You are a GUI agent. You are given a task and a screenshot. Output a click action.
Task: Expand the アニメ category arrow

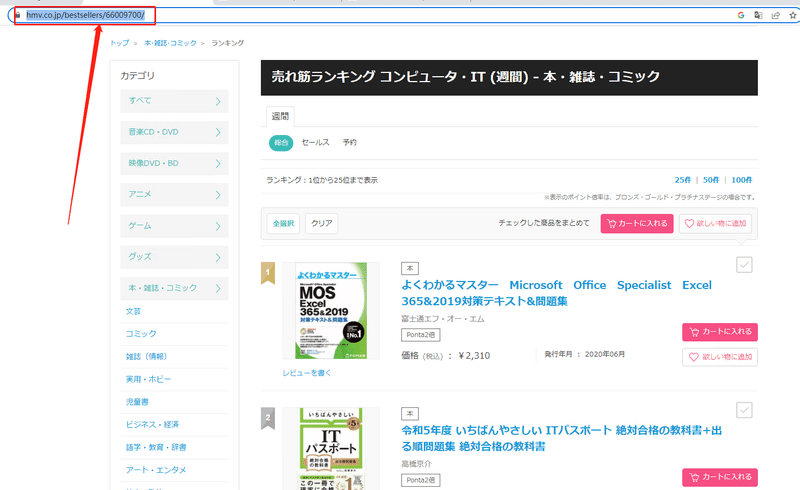coord(218,195)
